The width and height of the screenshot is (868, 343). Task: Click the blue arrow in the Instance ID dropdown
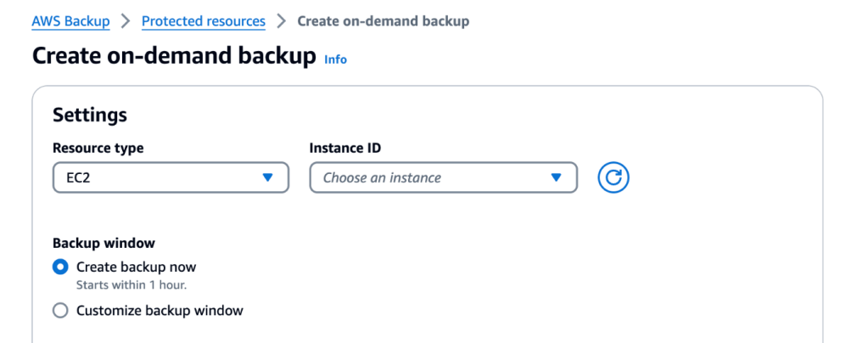[x=556, y=178]
